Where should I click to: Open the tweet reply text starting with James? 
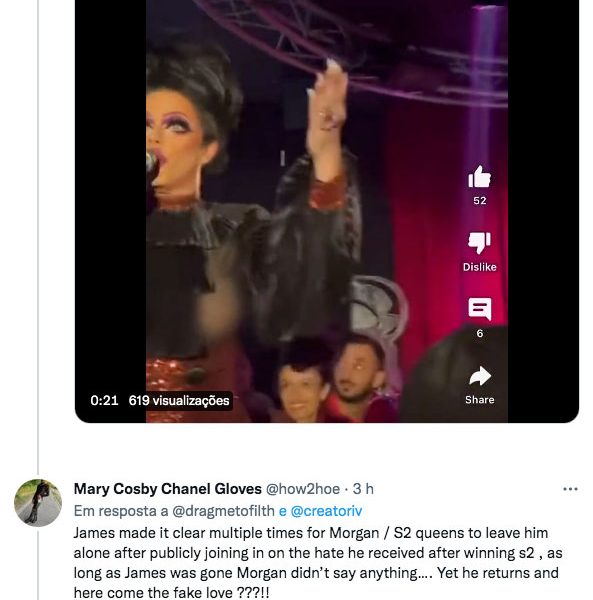tap(318, 562)
